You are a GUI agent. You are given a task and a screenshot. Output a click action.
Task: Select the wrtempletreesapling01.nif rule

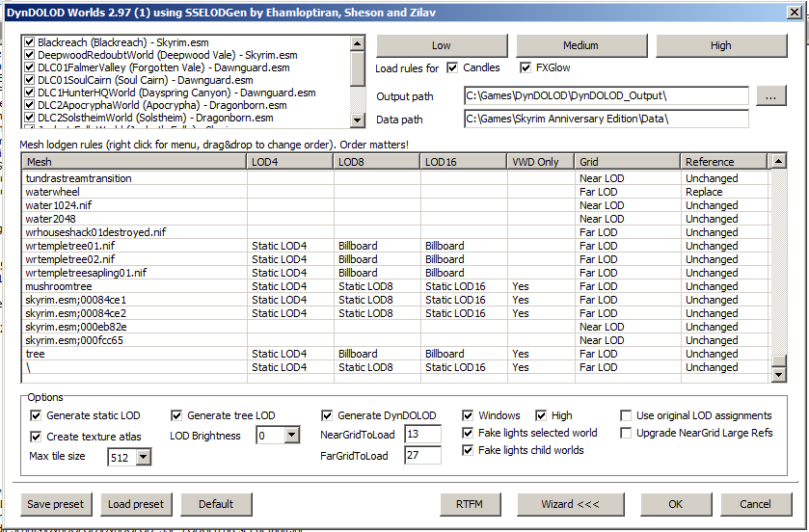point(396,273)
